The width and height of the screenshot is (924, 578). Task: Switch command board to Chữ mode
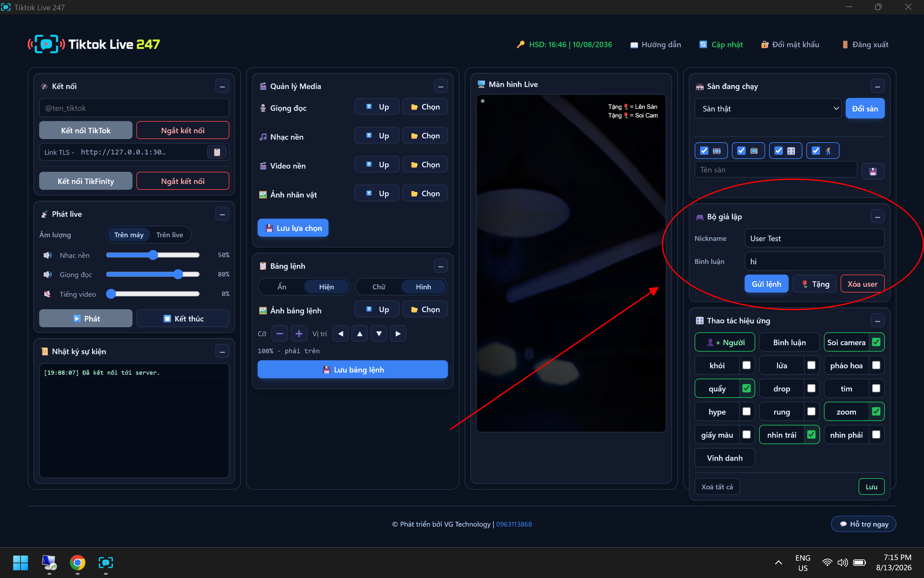pyautogui.click(x=379, y=287)
